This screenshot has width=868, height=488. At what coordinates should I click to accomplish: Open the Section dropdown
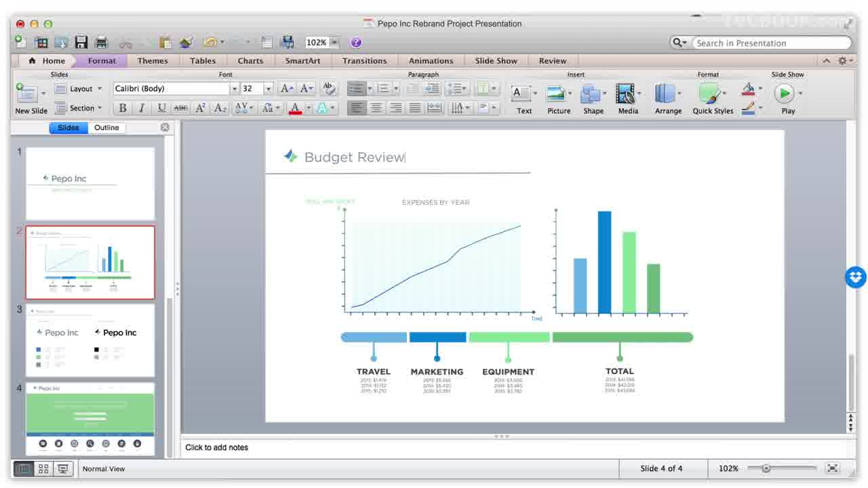78,108
